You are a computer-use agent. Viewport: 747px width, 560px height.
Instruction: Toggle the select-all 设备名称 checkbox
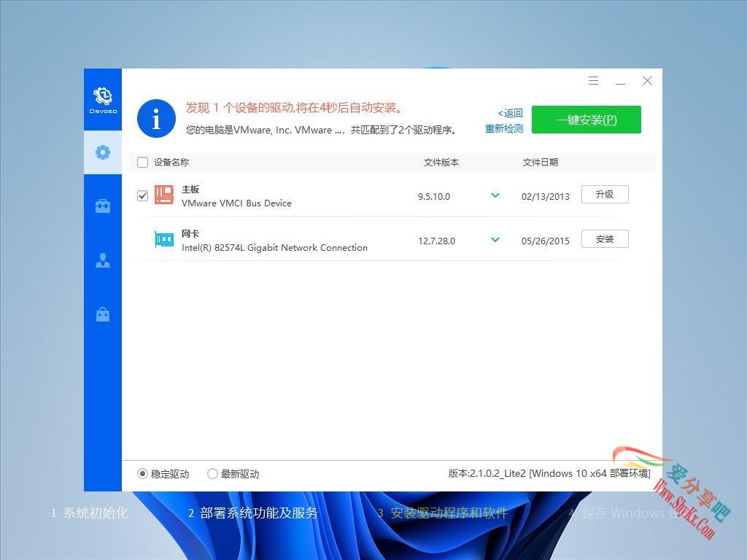pos(142,163)
